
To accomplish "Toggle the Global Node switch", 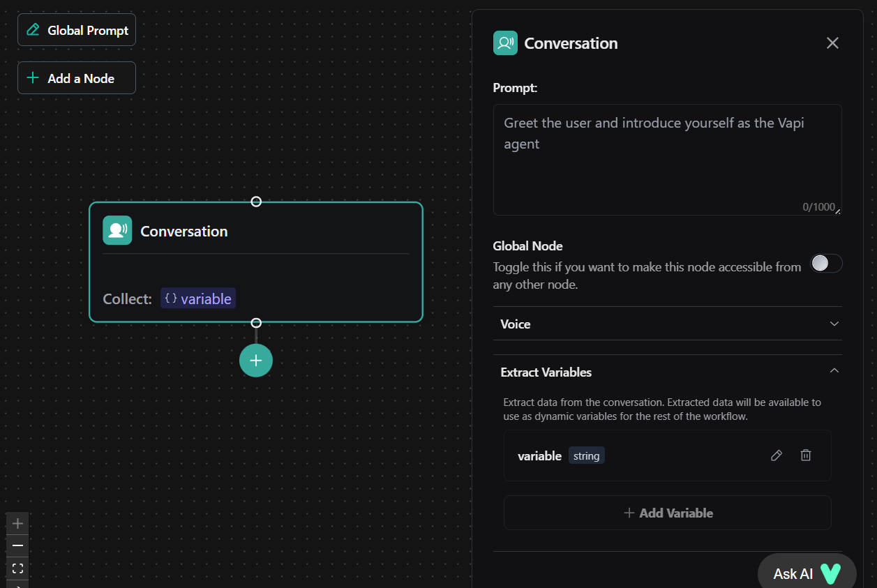I will (x=826, y=263).
